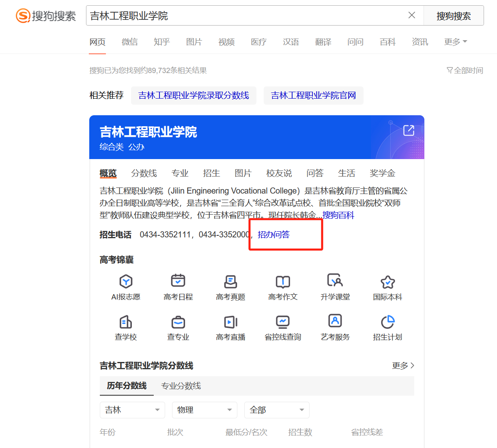Screen dimensions: 497x448
Task: Click the 搜狗搜索 search button
Action: pyautogui.click(x=454, y=15)
